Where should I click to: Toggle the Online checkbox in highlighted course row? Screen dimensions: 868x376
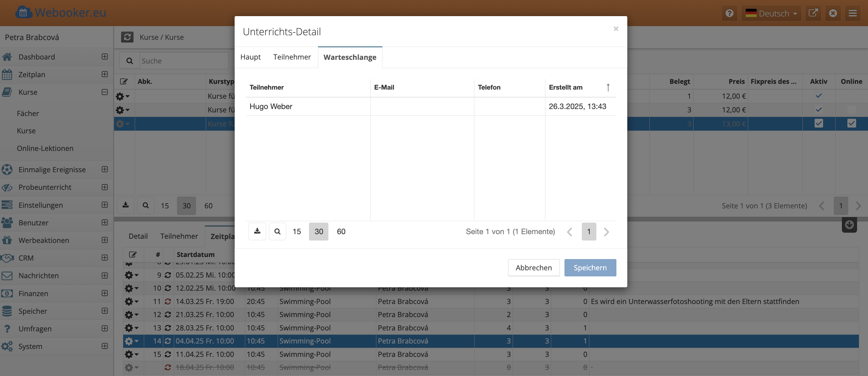(852, 123)
